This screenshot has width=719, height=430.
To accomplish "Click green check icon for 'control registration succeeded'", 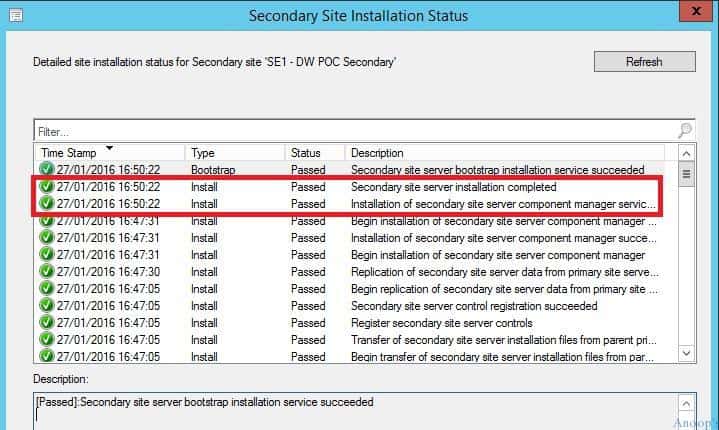I will [x=46, y=306].
